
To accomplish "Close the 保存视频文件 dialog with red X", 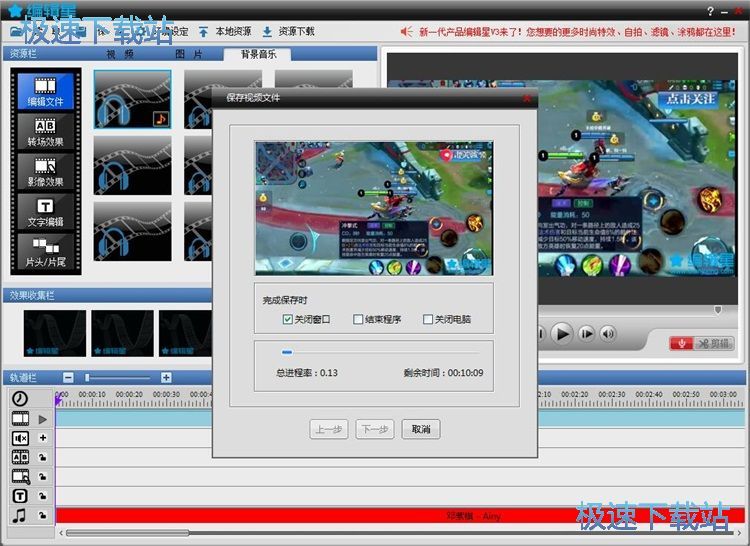I will 527,98.
